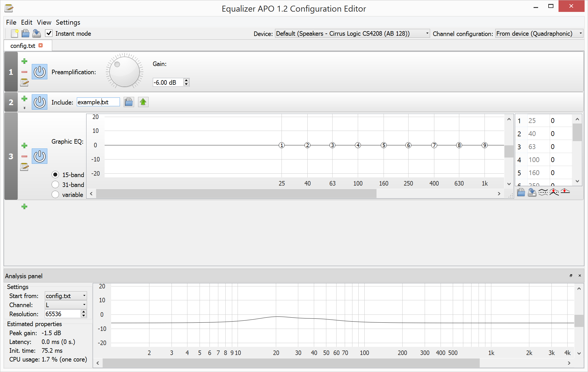Click the Resolution value field

tap(63, 314)
